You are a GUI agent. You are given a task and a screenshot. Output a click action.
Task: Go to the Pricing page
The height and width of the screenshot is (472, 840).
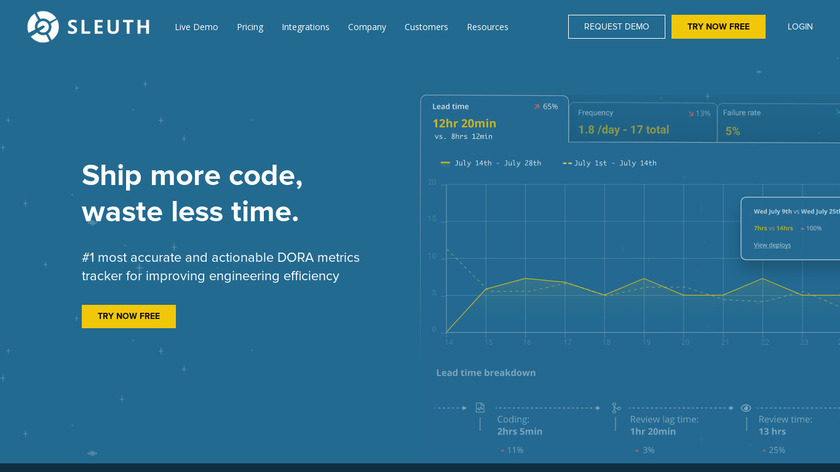[x=250, y=27]
